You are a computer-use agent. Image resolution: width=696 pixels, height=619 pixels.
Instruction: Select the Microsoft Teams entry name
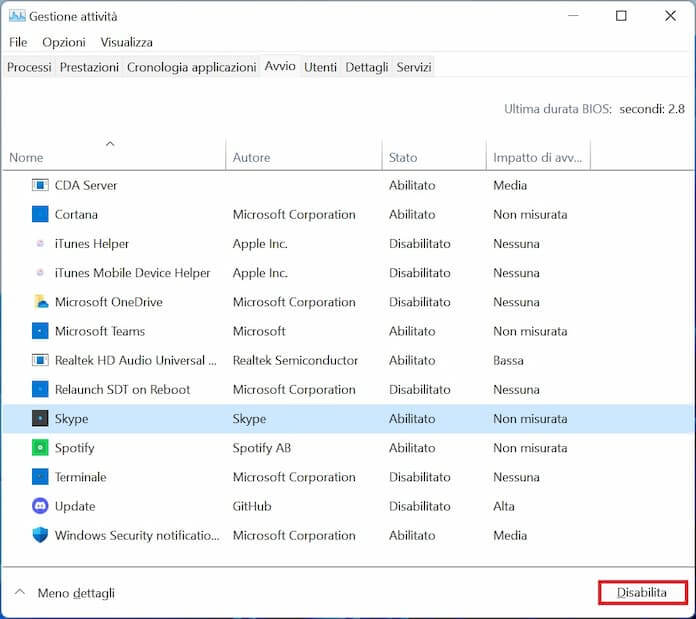(100, 331)
